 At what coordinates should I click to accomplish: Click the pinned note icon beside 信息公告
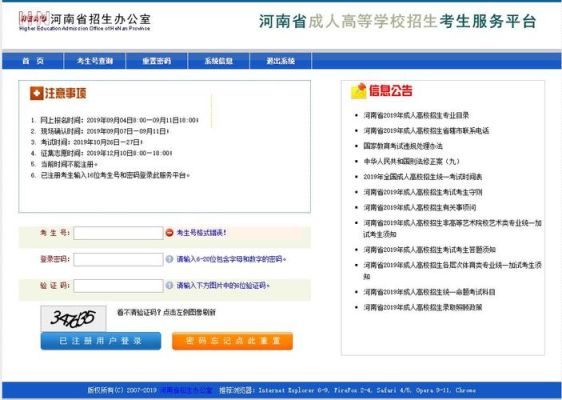[x=358, y=91]
